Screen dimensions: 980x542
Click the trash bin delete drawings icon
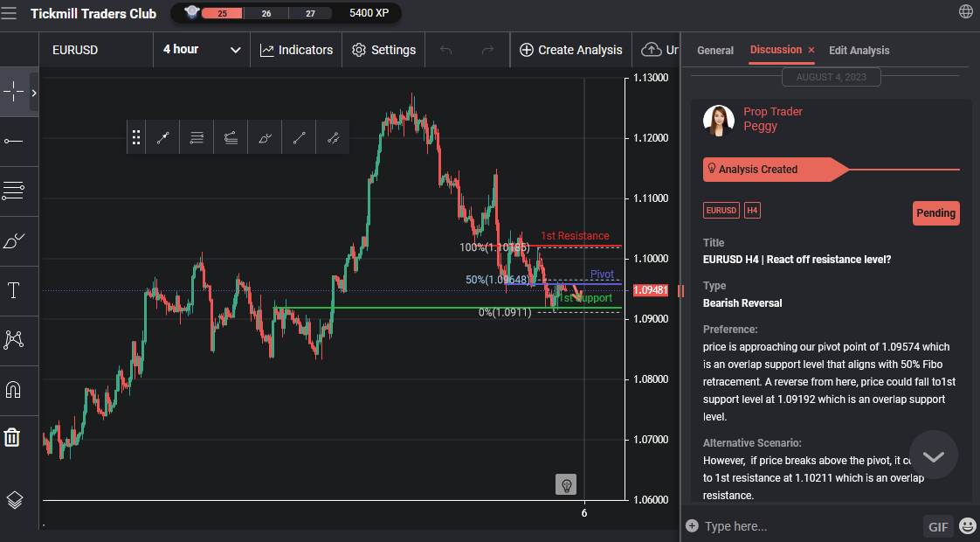click(x=12, y=437)
